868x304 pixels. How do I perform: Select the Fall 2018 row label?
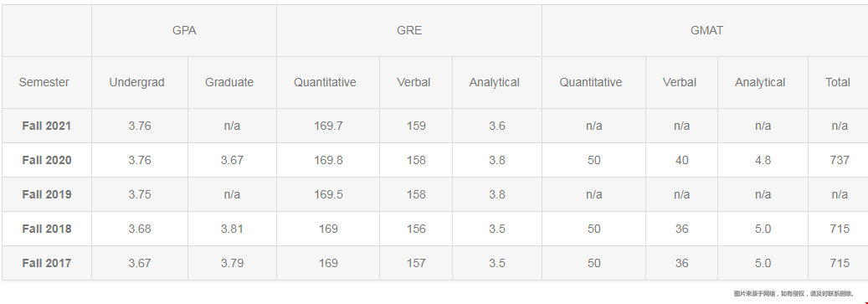pyautogui.click(x=47, y=229)
